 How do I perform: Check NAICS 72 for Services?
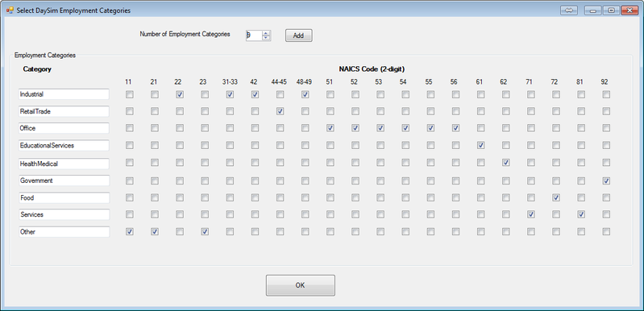(555, 214)
